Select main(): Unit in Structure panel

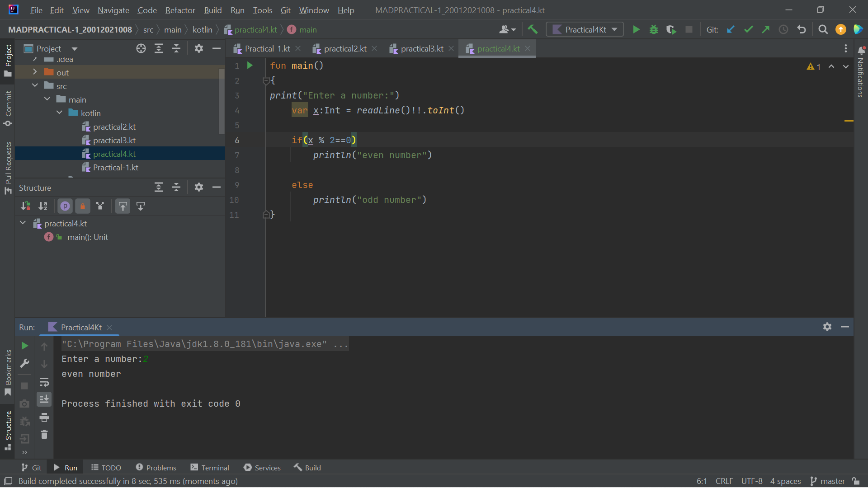[x=87, y=237]
